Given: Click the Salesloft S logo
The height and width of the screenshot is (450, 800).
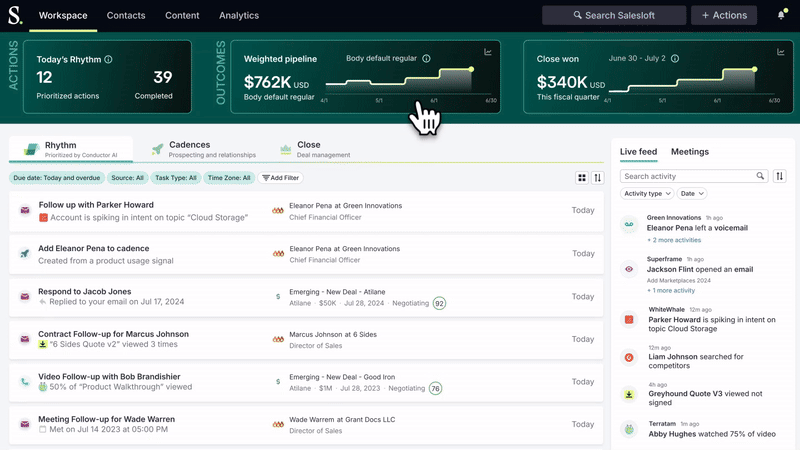Looking at the screenshot, I should [x=15, y=15].
